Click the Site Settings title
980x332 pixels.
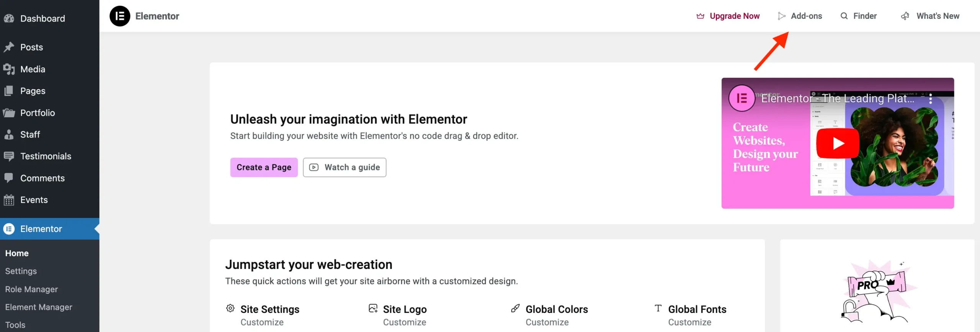click(270, 309)
